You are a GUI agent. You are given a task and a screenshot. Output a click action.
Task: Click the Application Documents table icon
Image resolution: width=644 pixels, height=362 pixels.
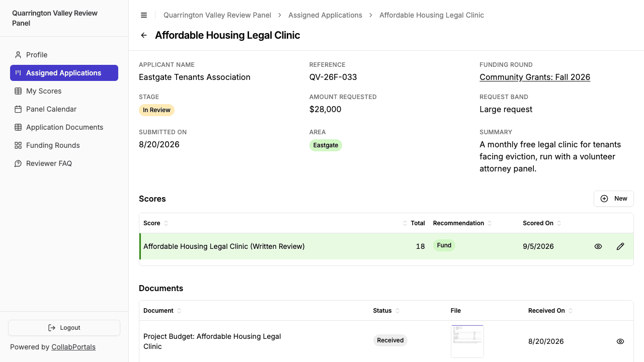click(18, 127)
